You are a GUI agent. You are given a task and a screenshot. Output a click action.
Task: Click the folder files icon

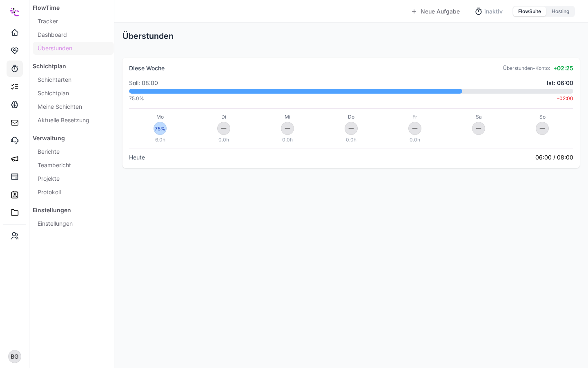(15, 213)
